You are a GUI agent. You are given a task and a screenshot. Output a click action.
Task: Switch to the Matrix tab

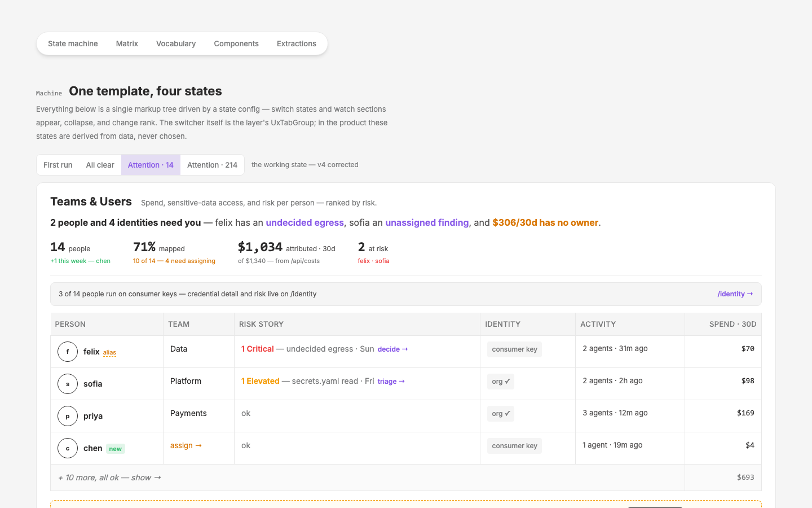point(127,43)
